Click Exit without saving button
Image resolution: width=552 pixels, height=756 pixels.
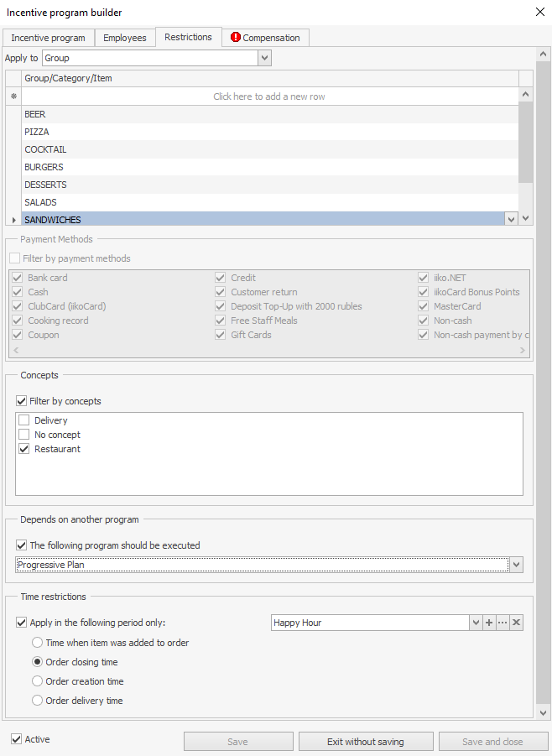point(366,742)
